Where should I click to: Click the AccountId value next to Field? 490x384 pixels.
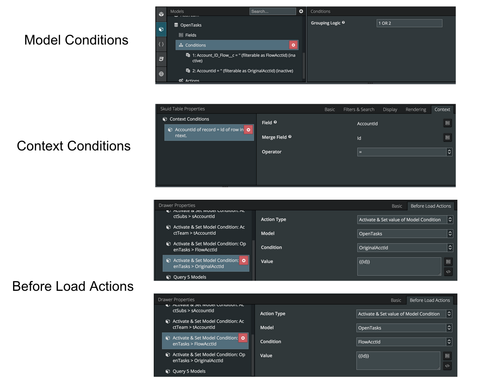tap(367, 124)
